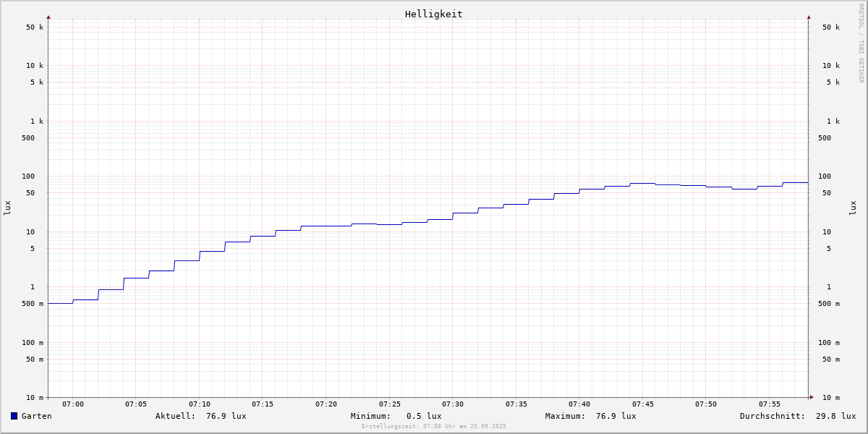
Task: Select the Durchschnitt 29.8 lux value
Action: pos(835,416)
